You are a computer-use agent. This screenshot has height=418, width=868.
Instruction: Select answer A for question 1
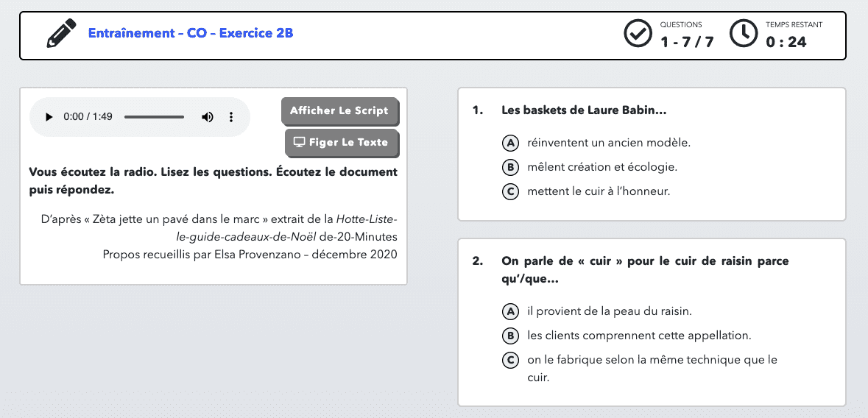[509, 143]
